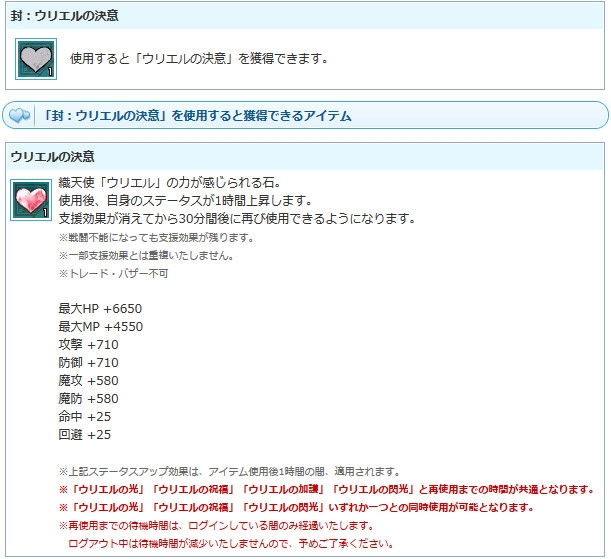The width and height of the screenshot is (611, 559).
Task: Click stat 魔防 +580
Action: point(88,398)
